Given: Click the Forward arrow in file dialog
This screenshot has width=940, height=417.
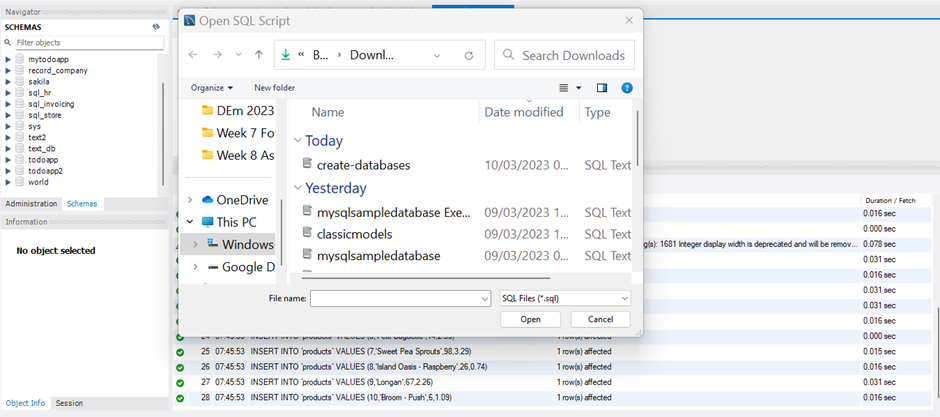Looking at the screenshot, I should [x=217, y=55].
